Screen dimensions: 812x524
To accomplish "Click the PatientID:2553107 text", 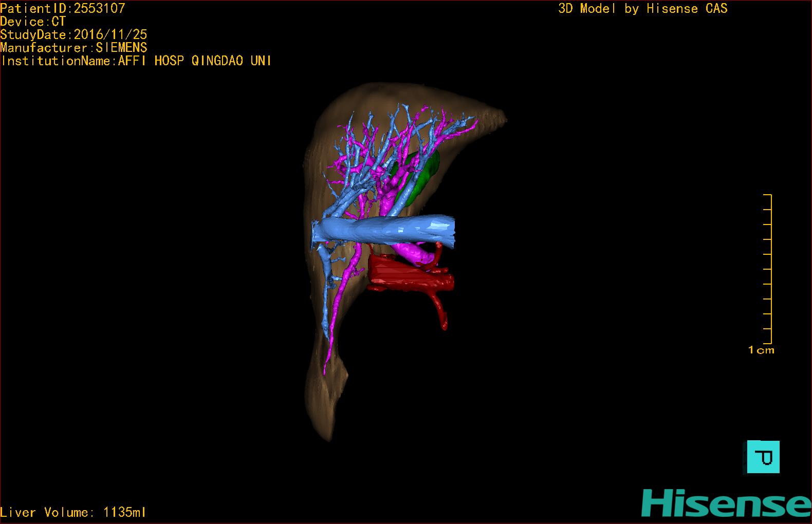I will (63, 8).
